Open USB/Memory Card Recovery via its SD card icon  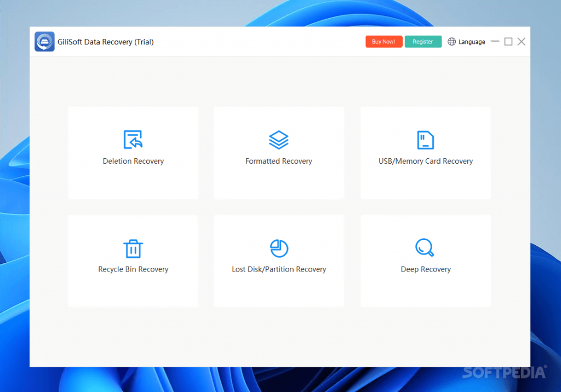click(426, 139)
